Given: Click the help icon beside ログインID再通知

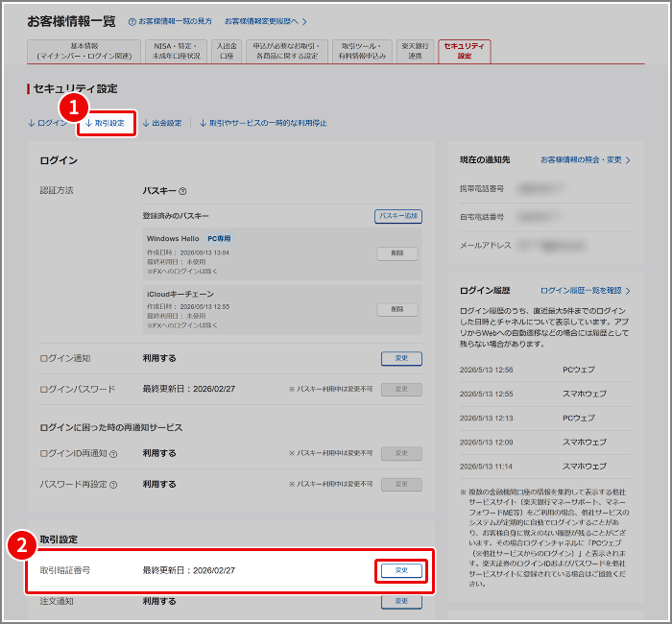Looking at the screenshot, I should tap(113, 454).
